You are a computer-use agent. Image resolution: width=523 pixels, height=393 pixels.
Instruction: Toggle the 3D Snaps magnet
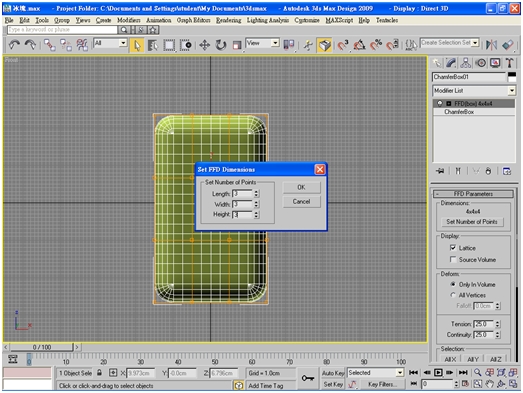click(x=343, y=45)
